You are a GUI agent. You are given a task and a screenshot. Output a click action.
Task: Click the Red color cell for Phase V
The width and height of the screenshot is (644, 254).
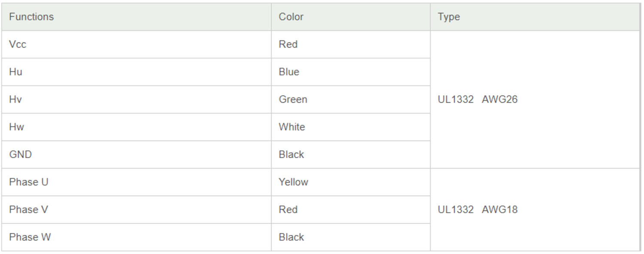click(x=288, y=209)
